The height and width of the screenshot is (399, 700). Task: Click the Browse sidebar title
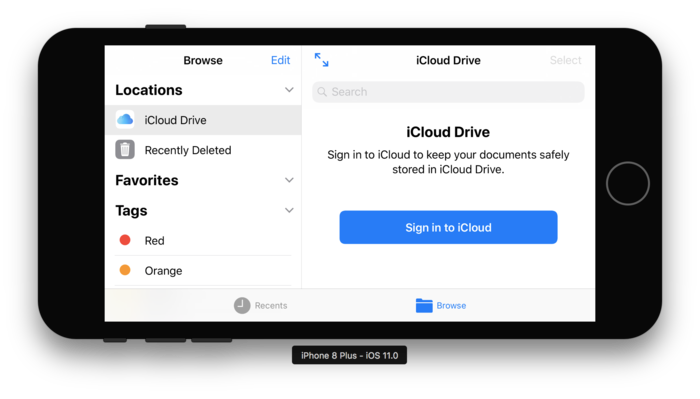click(x=203, y=60)
